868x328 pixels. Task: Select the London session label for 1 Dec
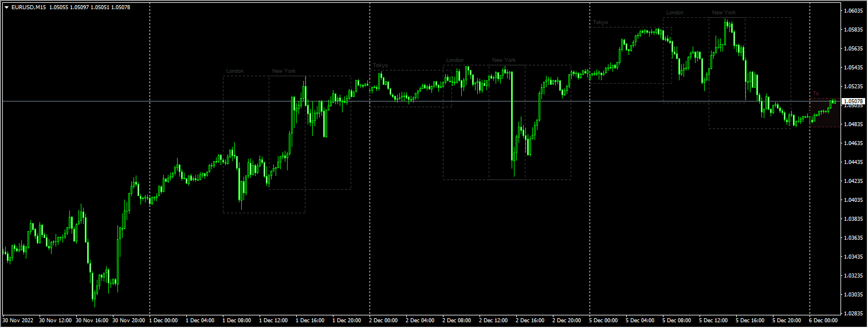pos(235,72)
